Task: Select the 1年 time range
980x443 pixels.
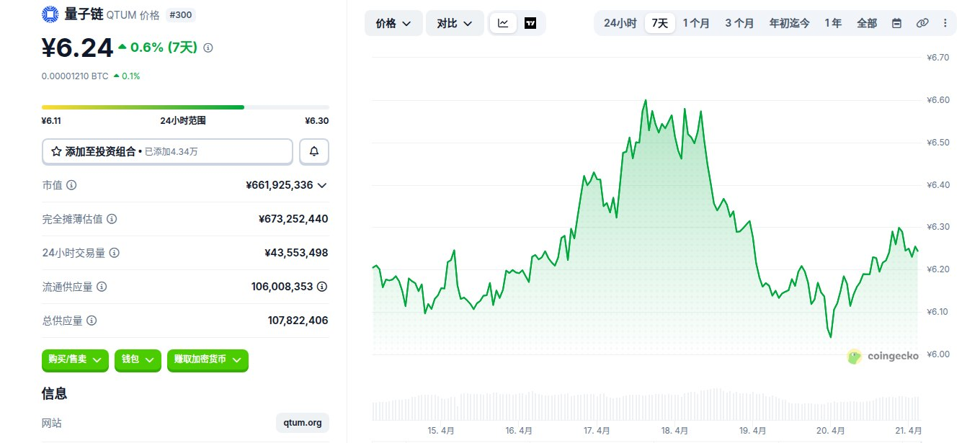Action: [x=833, y=23]
